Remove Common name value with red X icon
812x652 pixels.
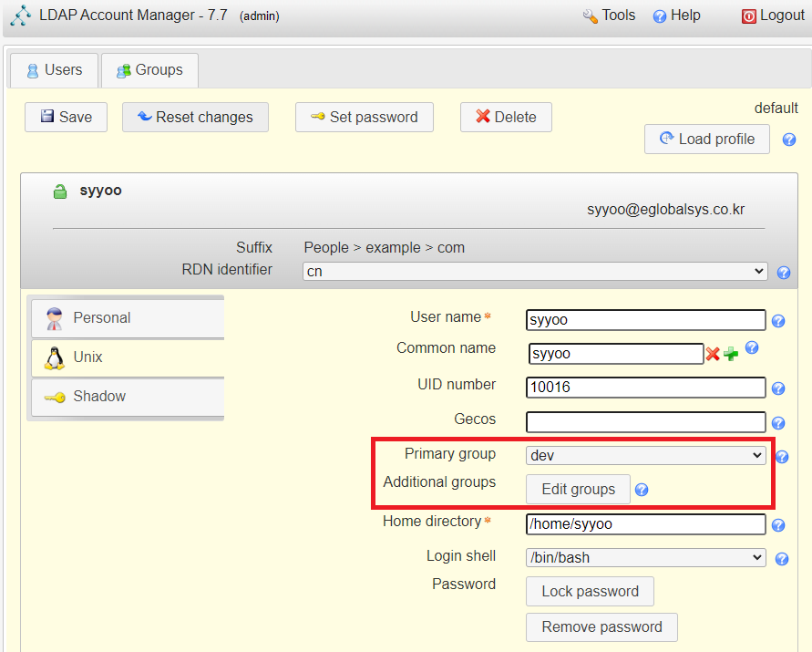tap(714, 354)
